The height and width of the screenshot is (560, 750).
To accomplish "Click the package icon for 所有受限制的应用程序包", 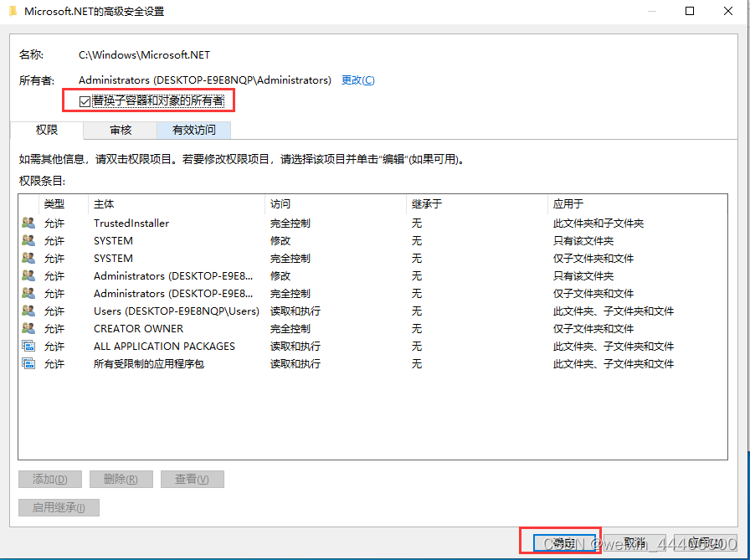I will tap(28, 364).
